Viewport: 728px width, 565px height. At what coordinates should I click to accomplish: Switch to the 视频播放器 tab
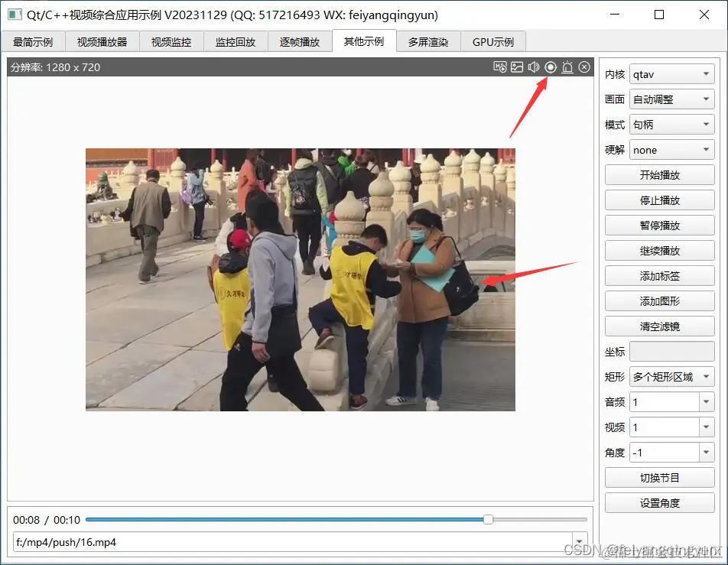102,42
